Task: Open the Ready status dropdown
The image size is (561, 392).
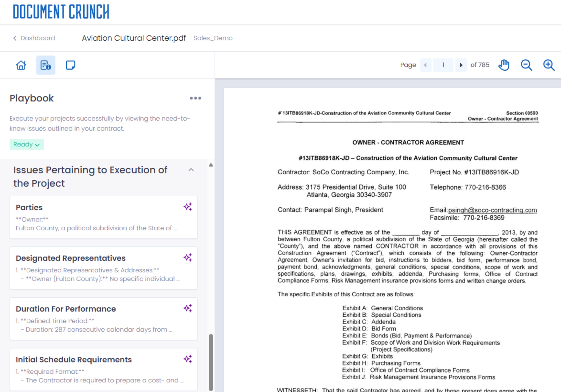Action: pos(27,144)
